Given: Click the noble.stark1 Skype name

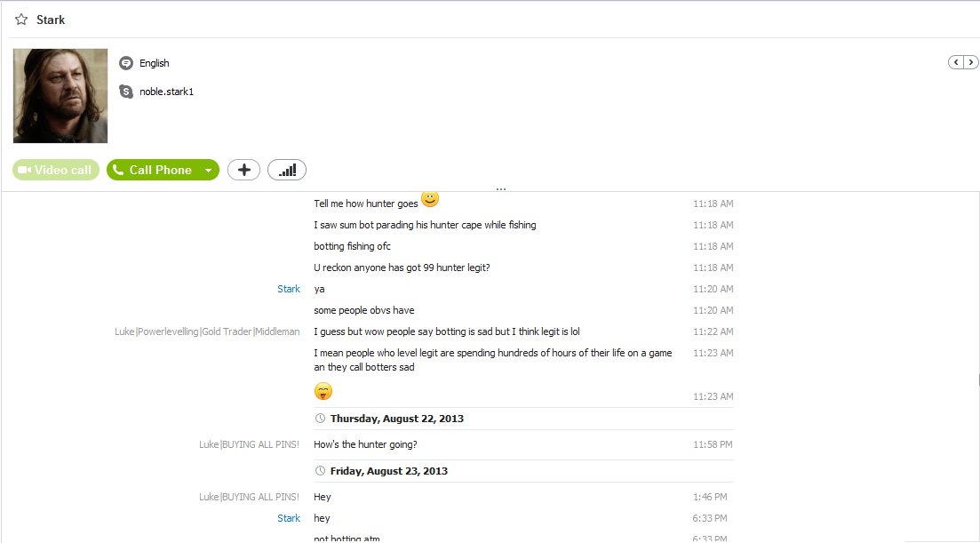Looking at the screenshot, I should coord(166,92).
